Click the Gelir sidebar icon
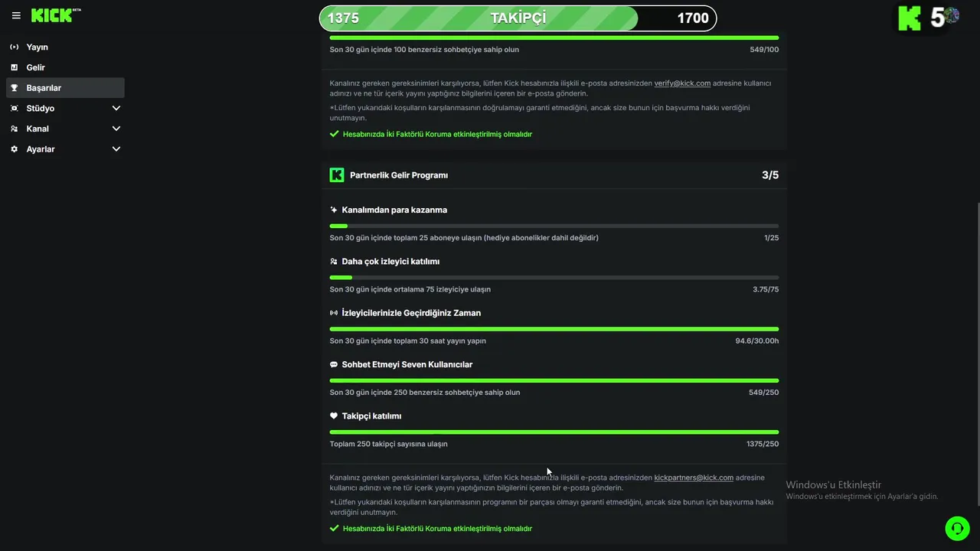Viewport: 980px width, 551px height. coord(14,68)
